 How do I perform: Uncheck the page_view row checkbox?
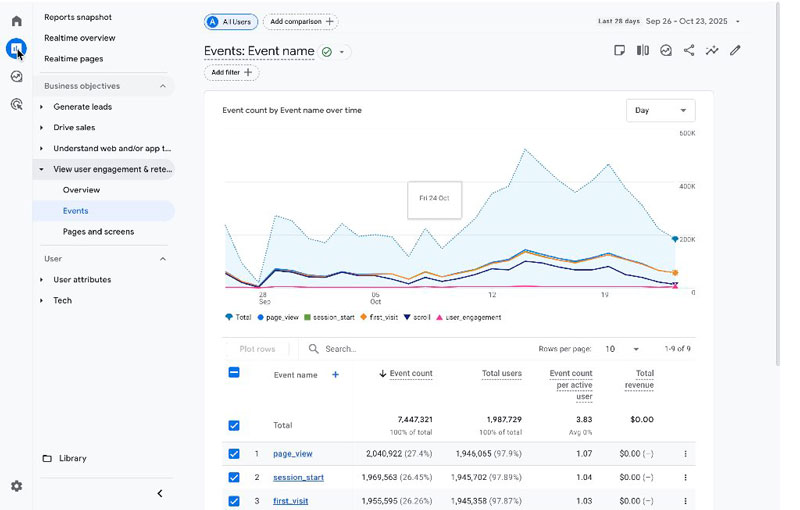pos(234,453)
